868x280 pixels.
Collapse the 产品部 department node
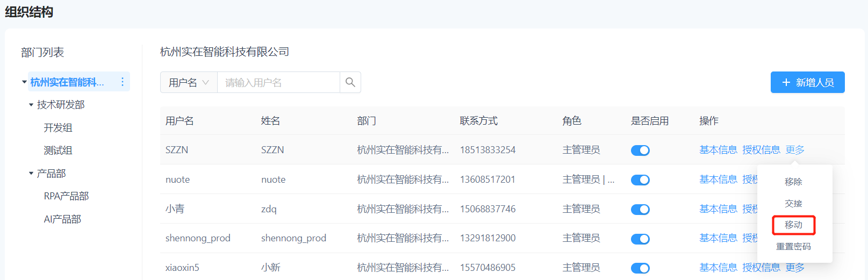pos(31,174)
